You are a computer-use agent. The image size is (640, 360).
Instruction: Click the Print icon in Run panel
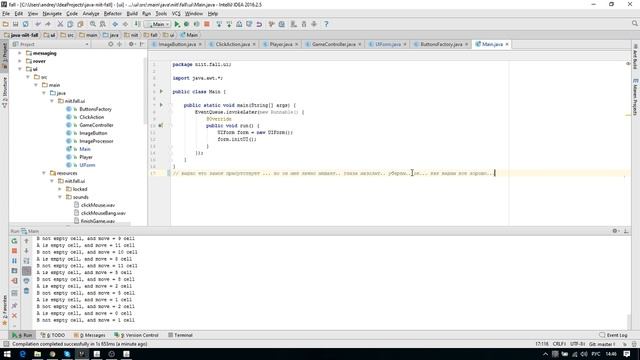(27, 281)
